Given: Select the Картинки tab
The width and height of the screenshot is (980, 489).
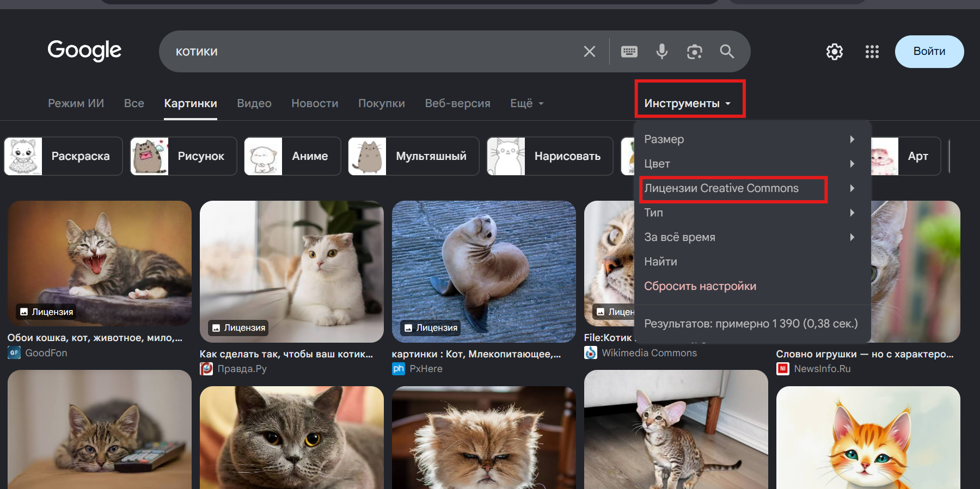Looking at the screenshot, I should coord(191,103).
